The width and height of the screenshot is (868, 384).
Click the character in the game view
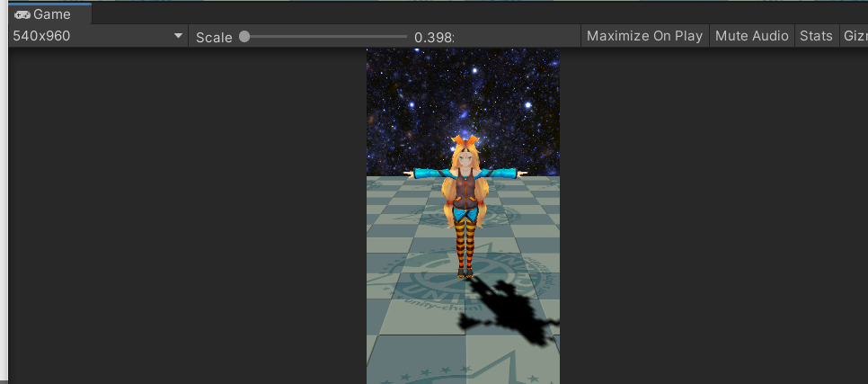[x=465, y=206]
